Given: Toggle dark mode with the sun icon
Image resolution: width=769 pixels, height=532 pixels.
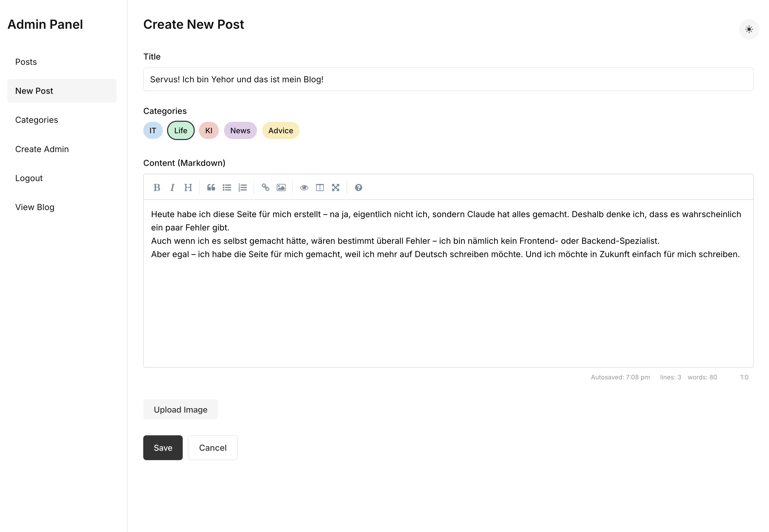Looking at the screenshot, I should pos(749,29).
